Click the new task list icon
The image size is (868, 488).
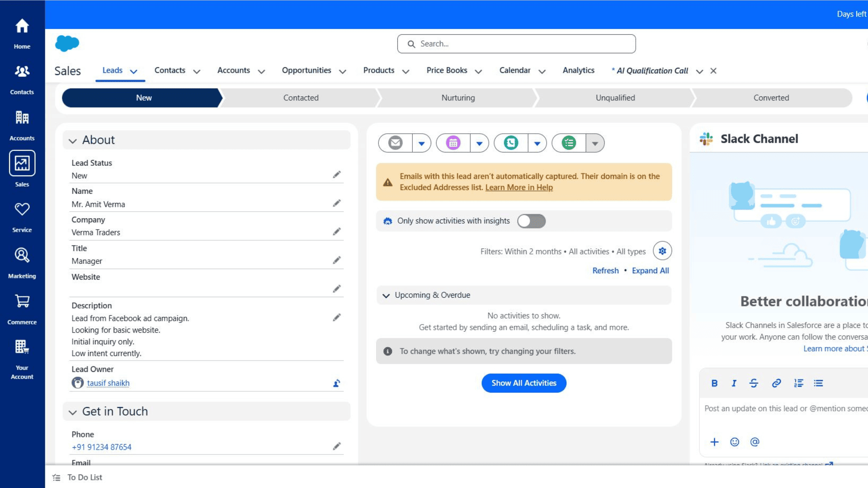pos(569,143)
